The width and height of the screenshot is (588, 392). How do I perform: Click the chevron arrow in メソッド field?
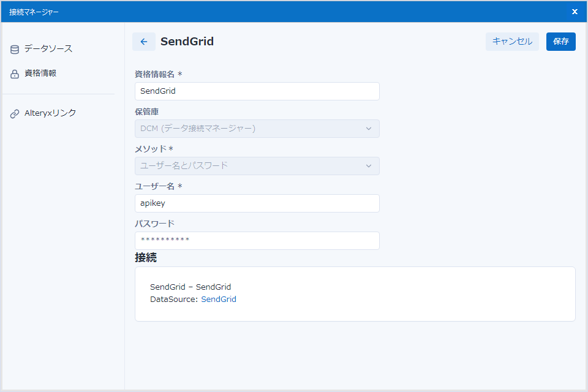pyautogui.click(x=369, y=166)
